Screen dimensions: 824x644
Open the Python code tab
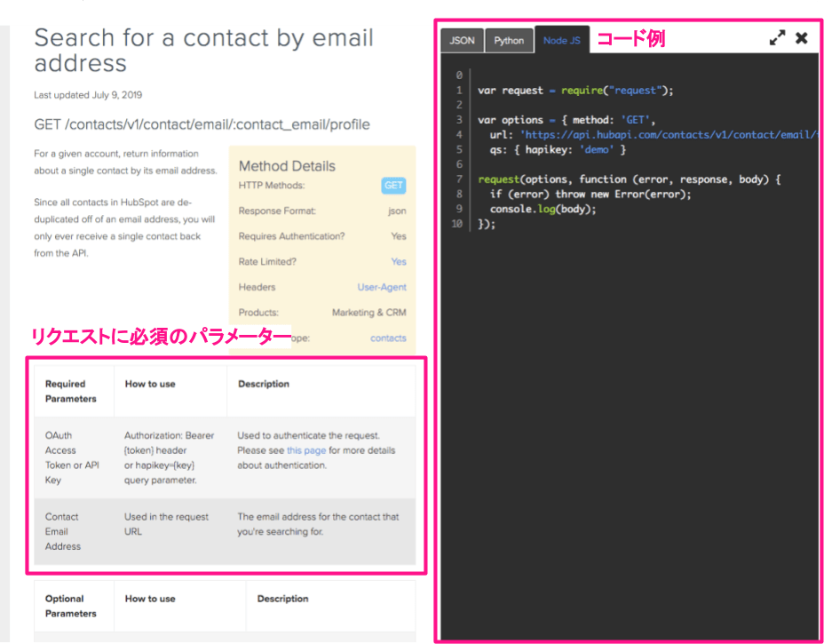point(509,41)
